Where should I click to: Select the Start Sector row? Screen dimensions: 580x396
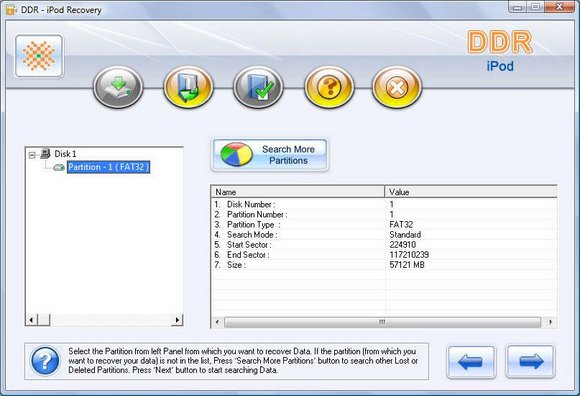click(x=384, y=245)
